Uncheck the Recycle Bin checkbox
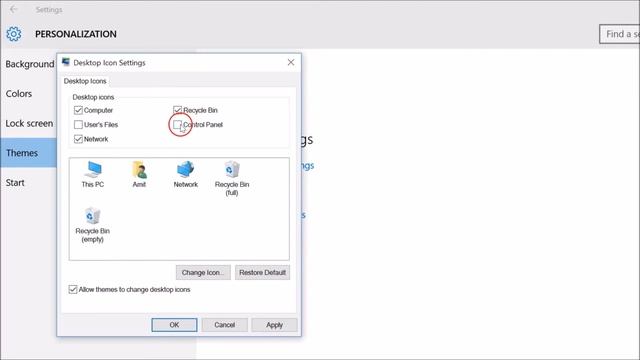640x360 pixels. click(178, 110)
